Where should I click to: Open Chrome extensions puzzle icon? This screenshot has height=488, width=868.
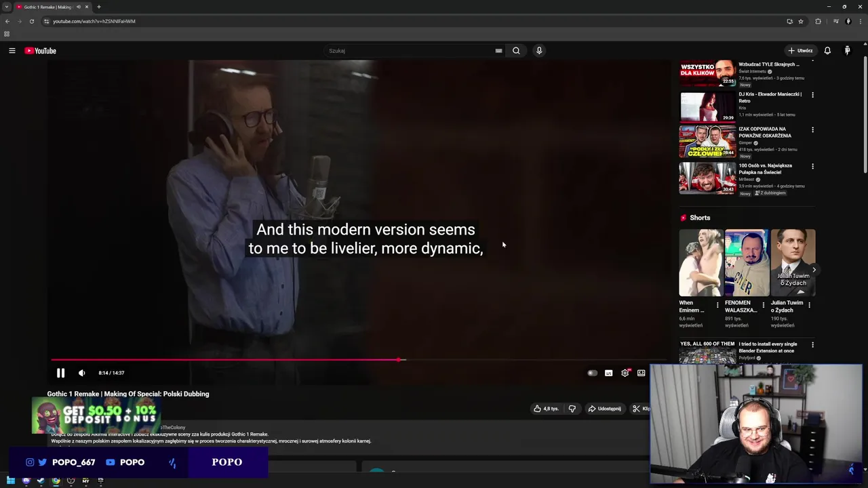click(818, 21)
